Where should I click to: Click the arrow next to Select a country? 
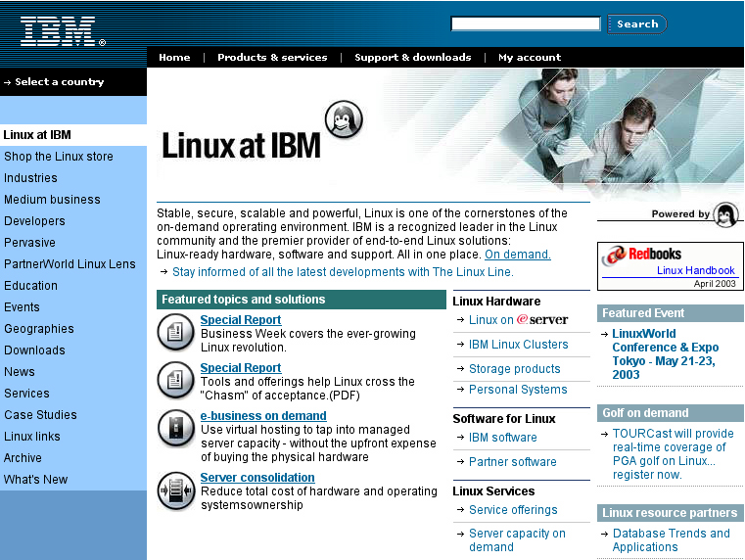7,82
